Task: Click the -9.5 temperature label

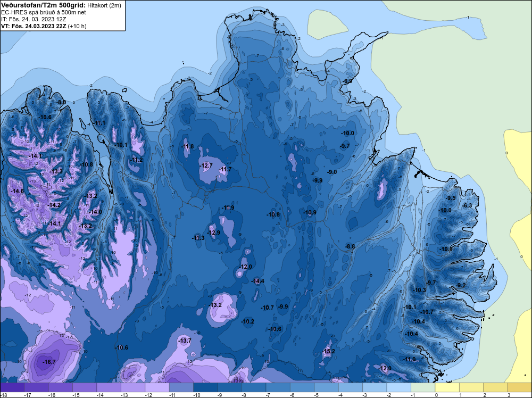Action: 451,198
